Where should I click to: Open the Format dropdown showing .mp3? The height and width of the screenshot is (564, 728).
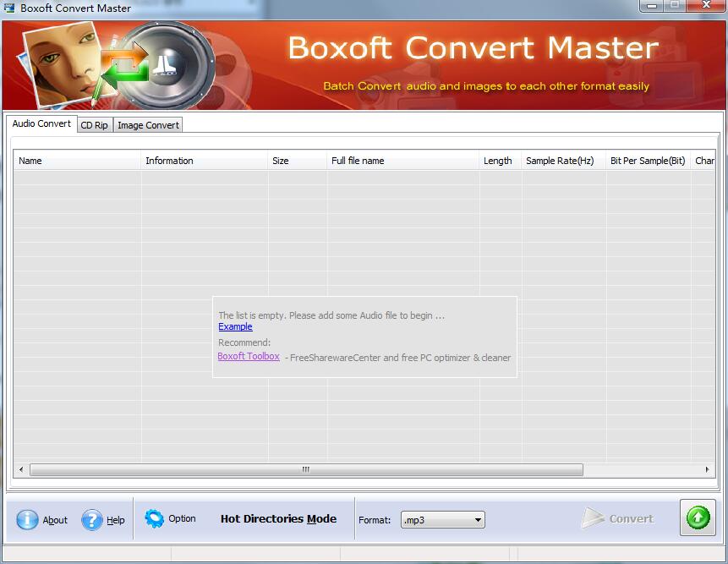pos(443,520)
